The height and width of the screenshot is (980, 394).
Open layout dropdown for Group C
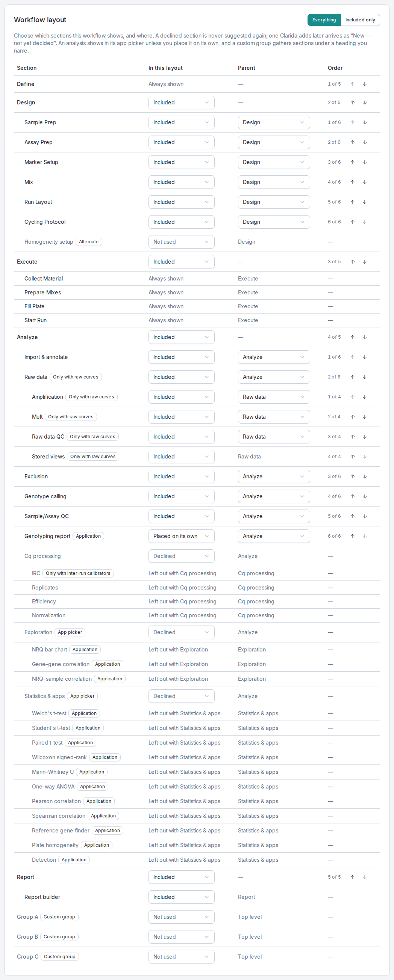point(181,957)
